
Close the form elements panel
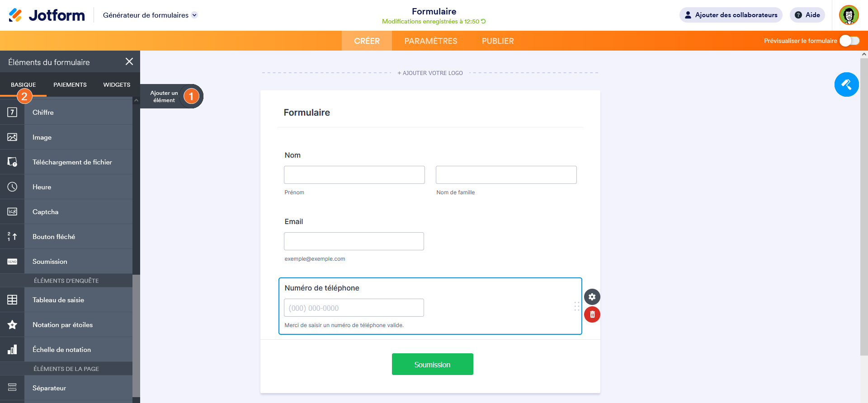(129, 61)
